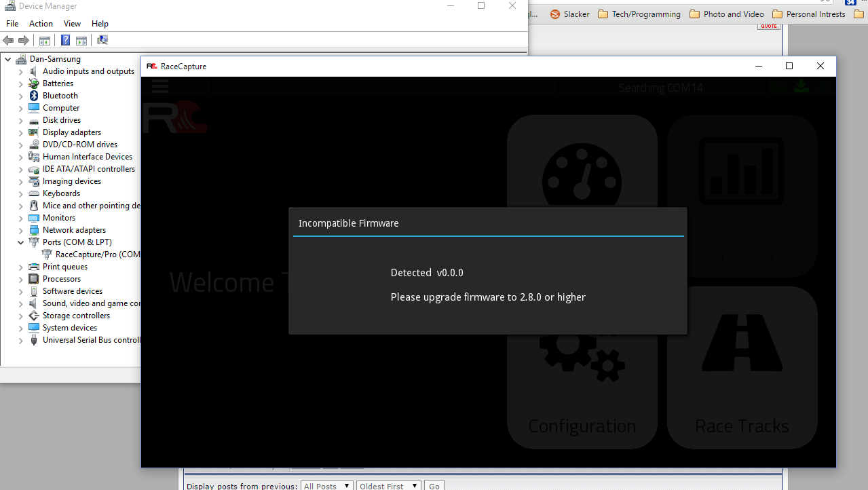The image size is (868, 490).
Task: Open the Configuration gears tile
Action: [582, 368]
